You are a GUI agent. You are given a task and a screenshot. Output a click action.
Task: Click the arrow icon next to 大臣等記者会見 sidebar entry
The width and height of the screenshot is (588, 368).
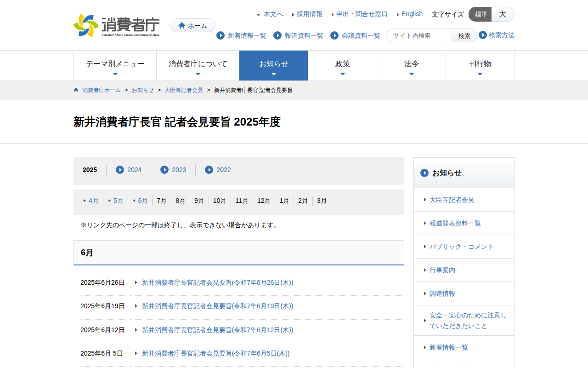pos(424,200)
